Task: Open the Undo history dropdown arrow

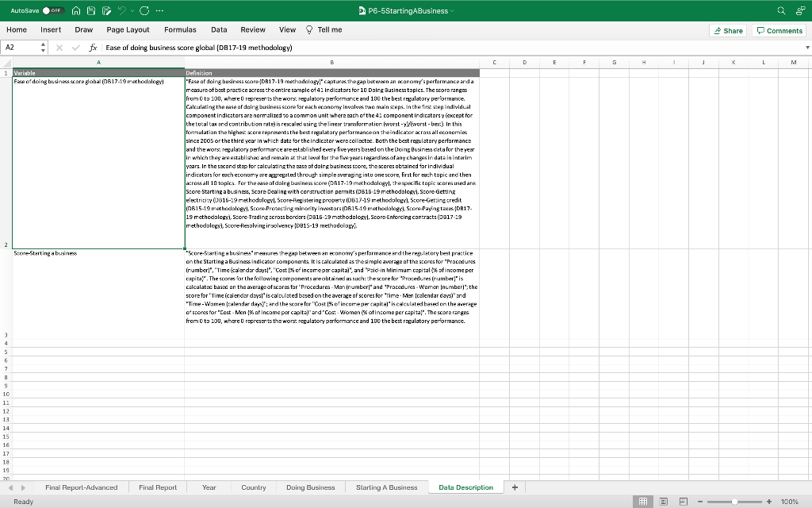Action: pos(132,10)
